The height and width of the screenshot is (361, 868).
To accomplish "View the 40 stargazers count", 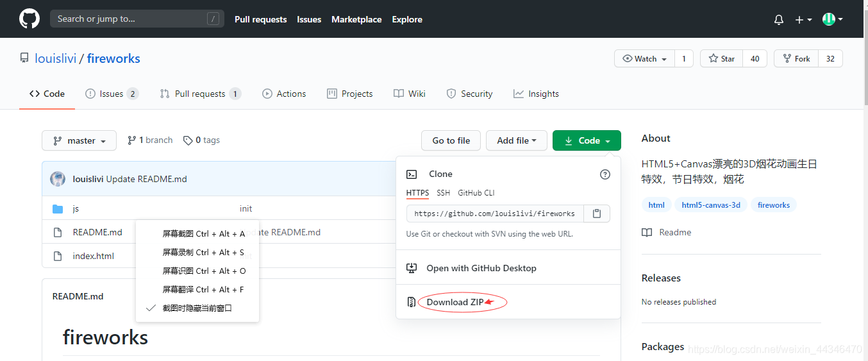I will 755,58.
